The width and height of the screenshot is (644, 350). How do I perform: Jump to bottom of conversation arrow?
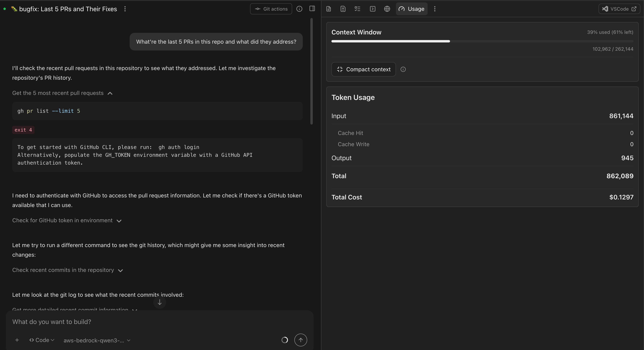pyautogui.click(x=159, y=302)
